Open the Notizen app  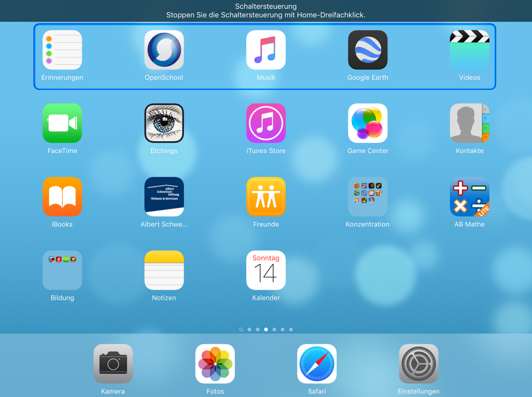[x=164, y=270]
